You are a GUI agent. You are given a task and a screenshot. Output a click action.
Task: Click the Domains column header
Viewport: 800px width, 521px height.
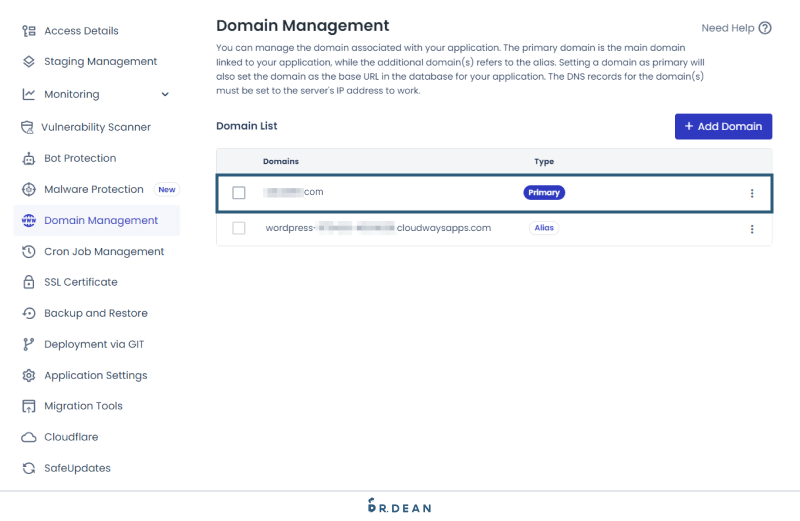click(x=281, y=161)
